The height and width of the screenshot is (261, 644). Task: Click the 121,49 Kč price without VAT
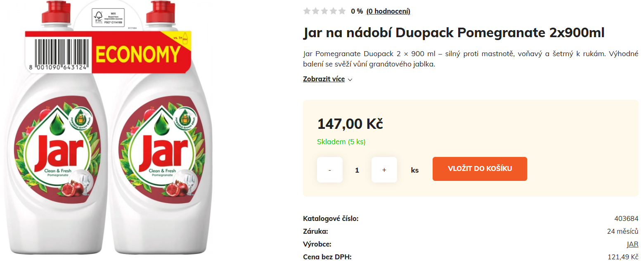coord(623,257)
